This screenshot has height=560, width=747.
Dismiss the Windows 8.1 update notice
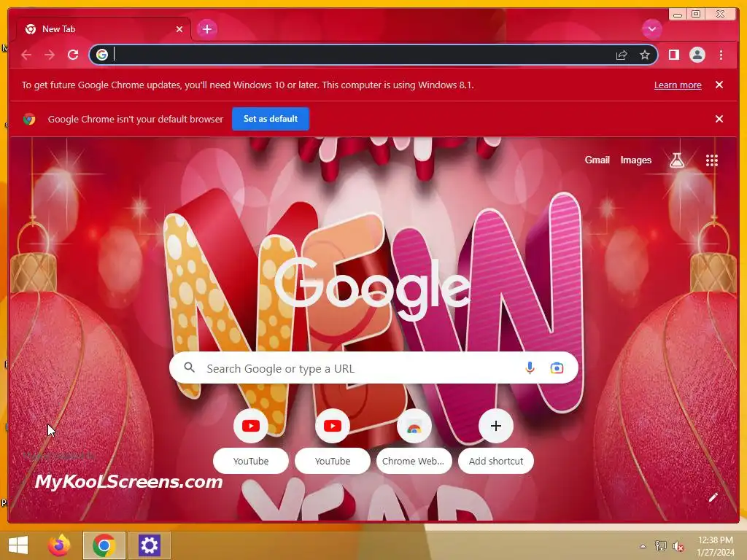[x=719, y=85]
